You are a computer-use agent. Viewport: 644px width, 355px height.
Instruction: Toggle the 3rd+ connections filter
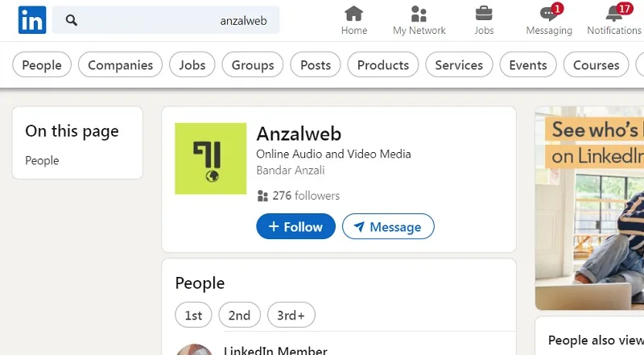coord(291,315)
